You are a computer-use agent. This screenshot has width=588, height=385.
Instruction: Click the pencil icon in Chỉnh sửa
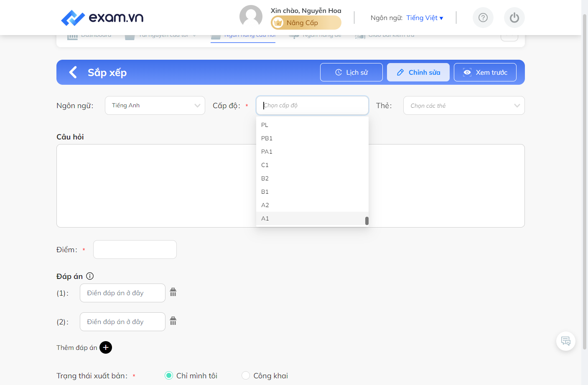point(400,72)
